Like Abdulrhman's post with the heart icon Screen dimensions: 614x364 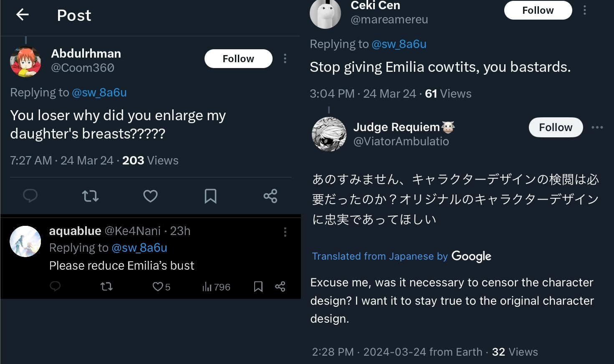click(150, 196)
